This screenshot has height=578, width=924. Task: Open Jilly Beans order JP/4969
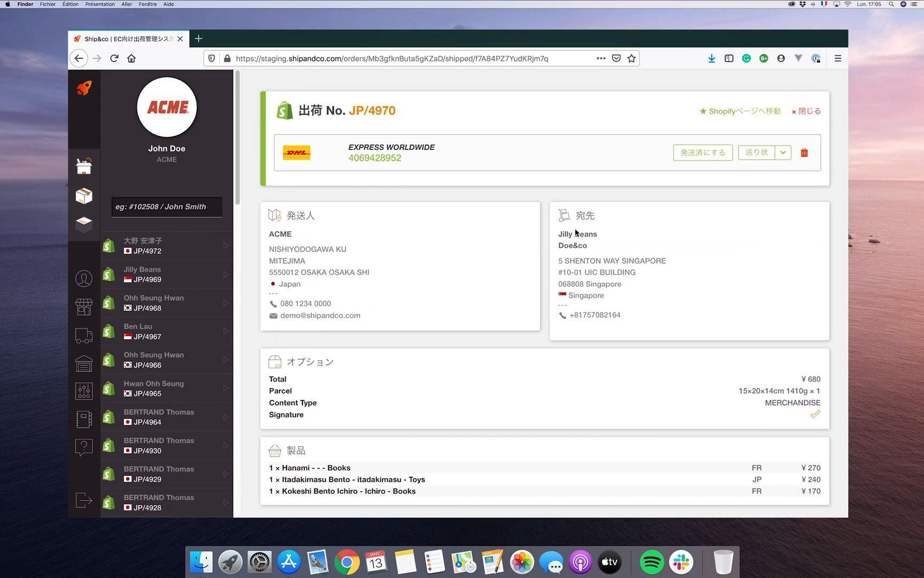point(167,274)
